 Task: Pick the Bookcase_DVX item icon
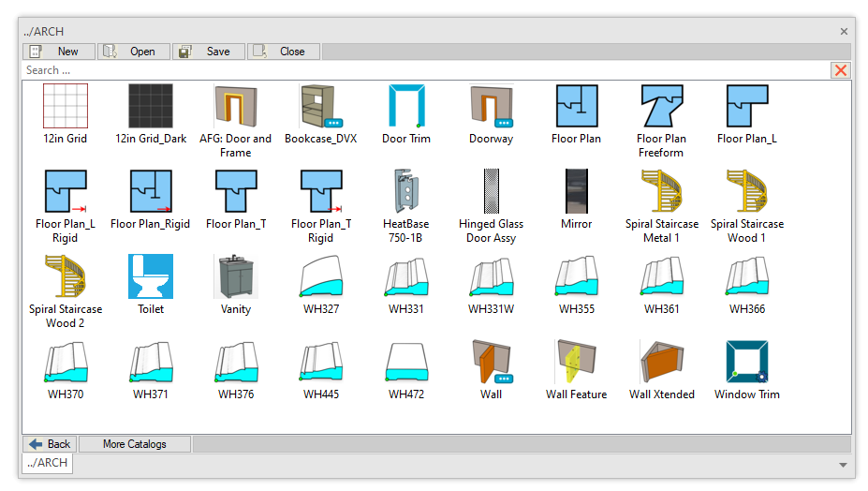(x=320, y=106)
